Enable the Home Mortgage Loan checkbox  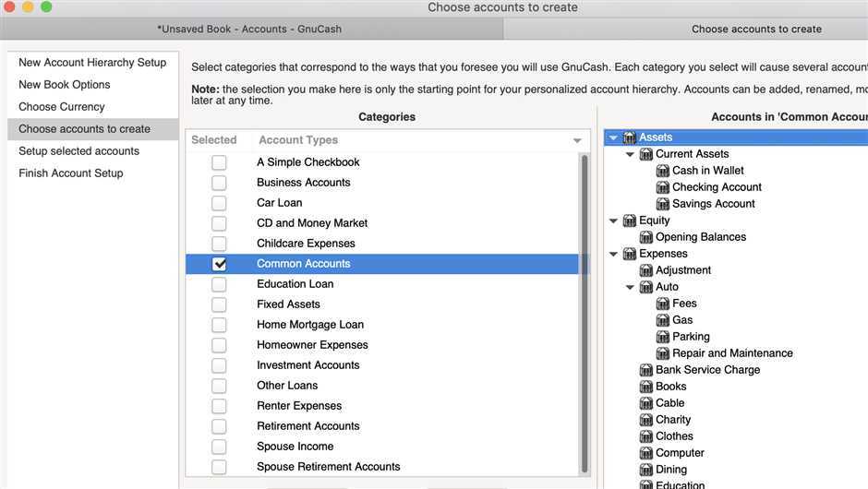[219, 325]
